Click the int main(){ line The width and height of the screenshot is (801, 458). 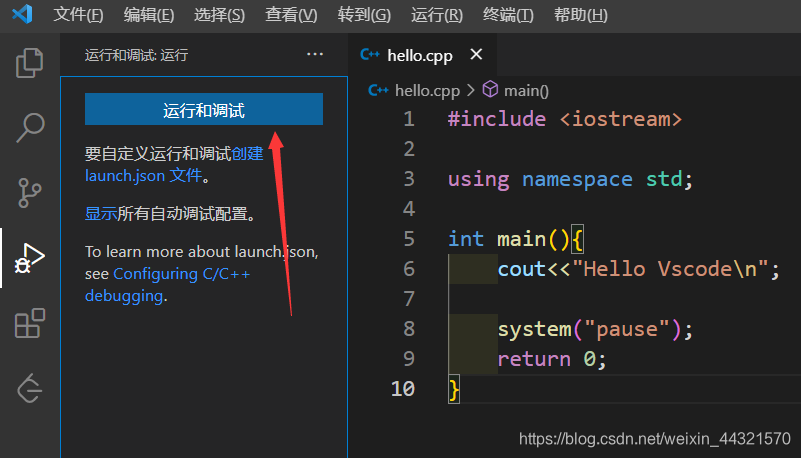point(515,239)
